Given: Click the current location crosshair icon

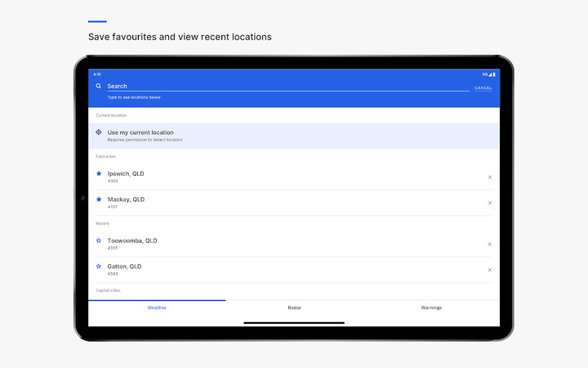Looking at the screenshot, I should 99,132.
